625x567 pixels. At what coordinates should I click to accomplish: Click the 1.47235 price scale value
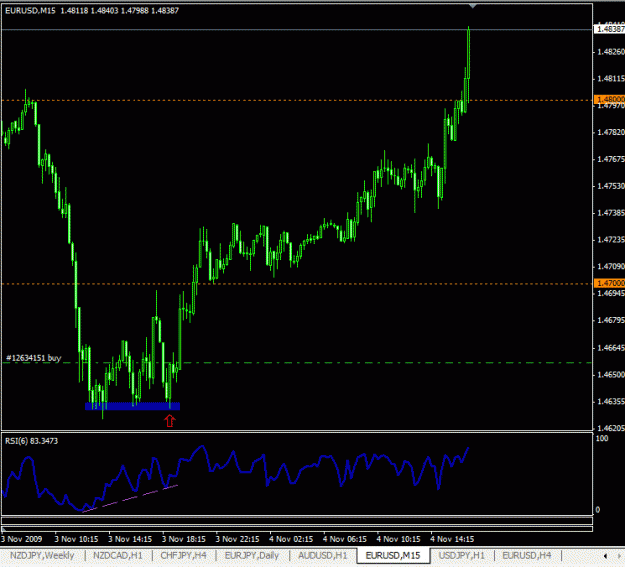[610, 240]
